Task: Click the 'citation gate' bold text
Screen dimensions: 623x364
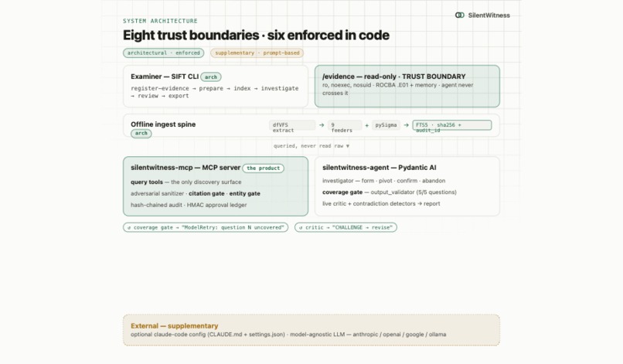Action: 206,193
